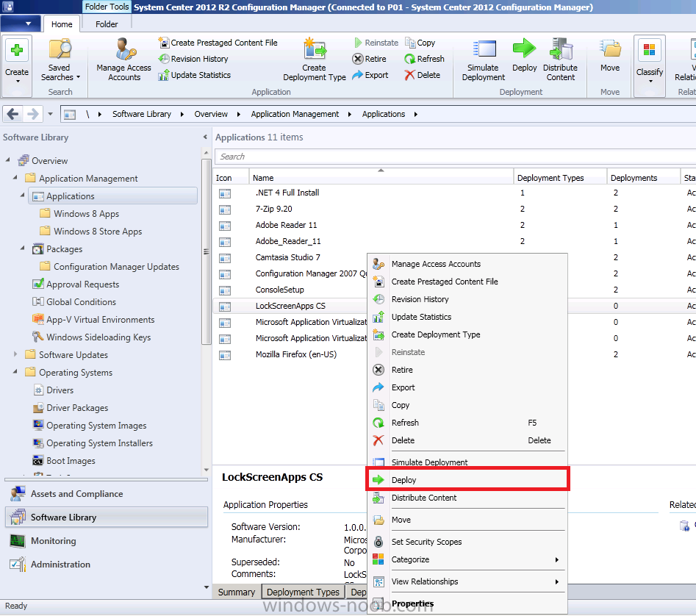Image resolution: width=696 pixels, height=616 pixels.
Task: Choose Retire in the context menu
Action: 467,370
